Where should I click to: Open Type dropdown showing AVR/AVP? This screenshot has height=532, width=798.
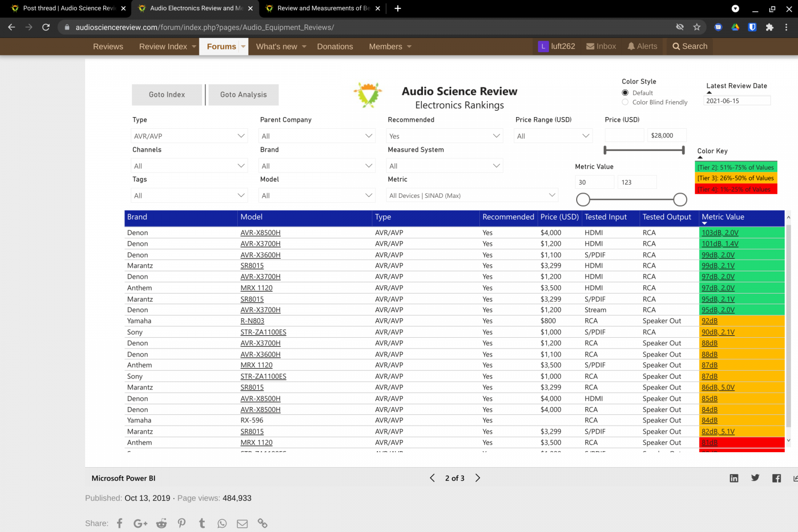tap(189, 136)
